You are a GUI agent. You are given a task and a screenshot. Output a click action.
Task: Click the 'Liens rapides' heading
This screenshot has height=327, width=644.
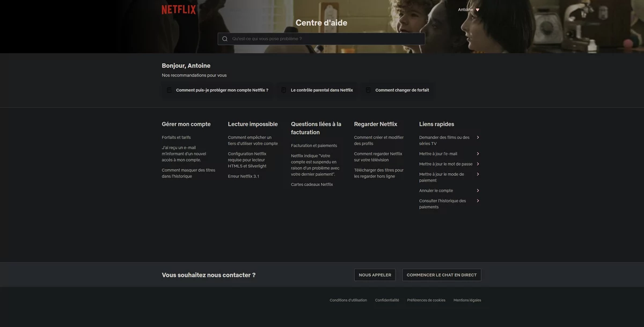(x=437, y=124)
